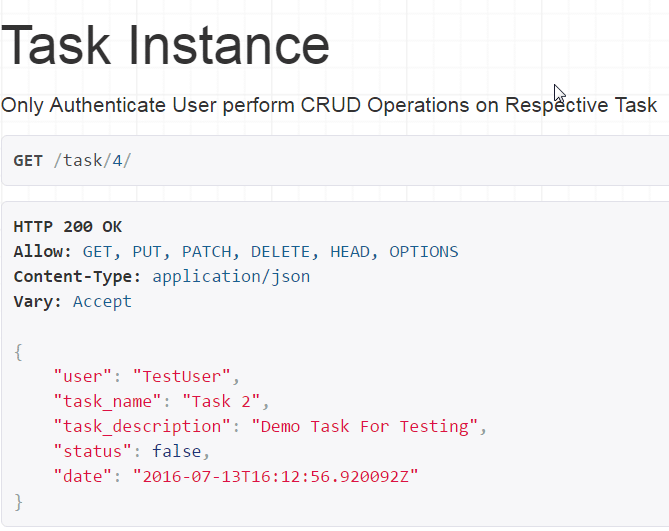Click the application/json content type value

click(x=231, y=277)
